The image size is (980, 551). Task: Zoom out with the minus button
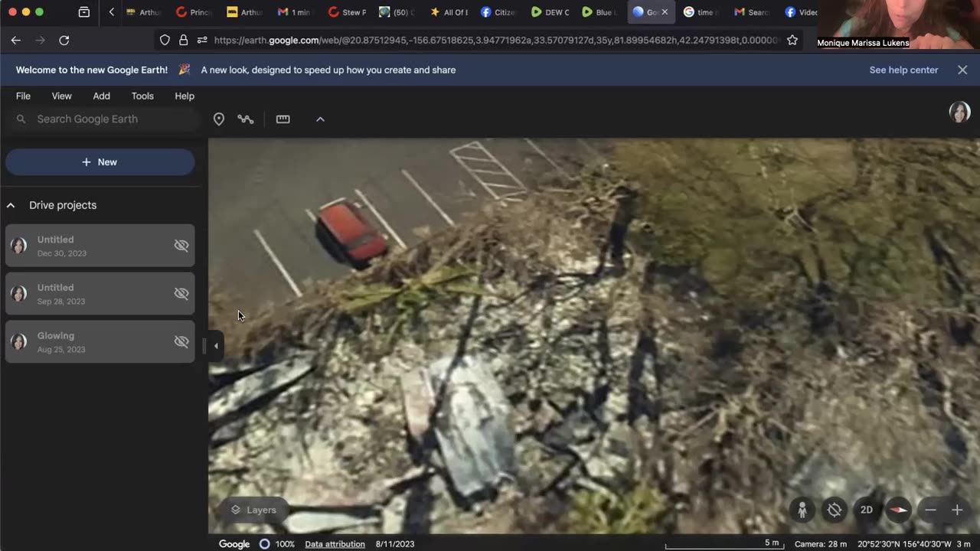tap(930, 510)
